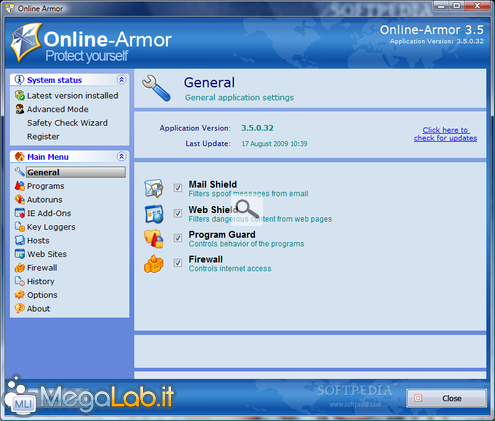Click the Mail Shield label
Screen dimensions: 495x421
tap(213, 184)
